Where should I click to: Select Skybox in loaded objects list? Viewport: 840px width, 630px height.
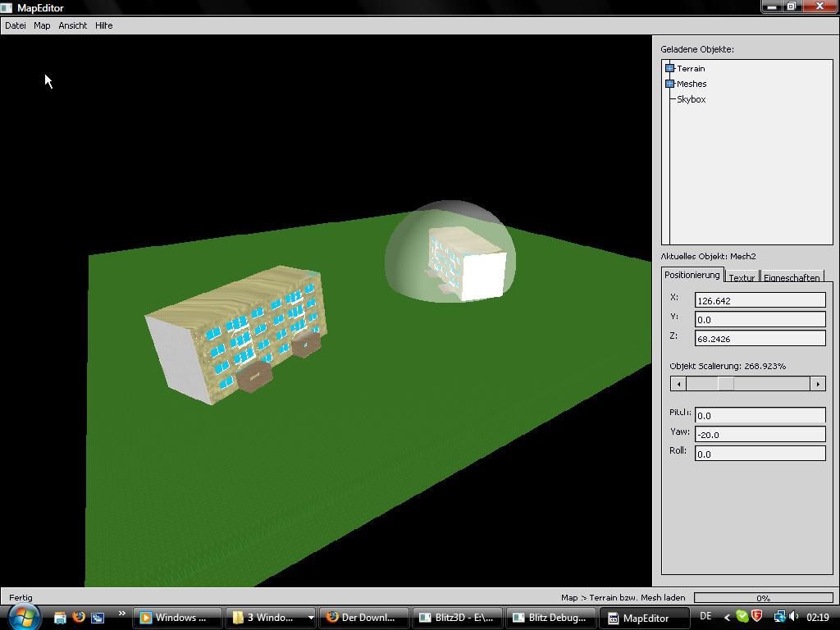(x=691, y=99)
